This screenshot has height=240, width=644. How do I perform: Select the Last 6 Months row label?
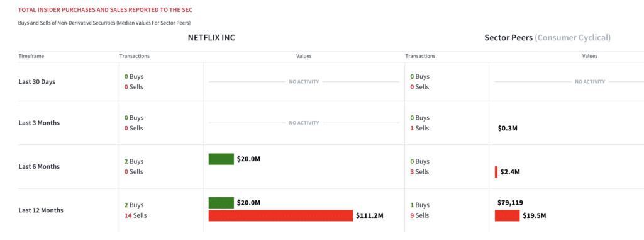click(x=39, y=166)
